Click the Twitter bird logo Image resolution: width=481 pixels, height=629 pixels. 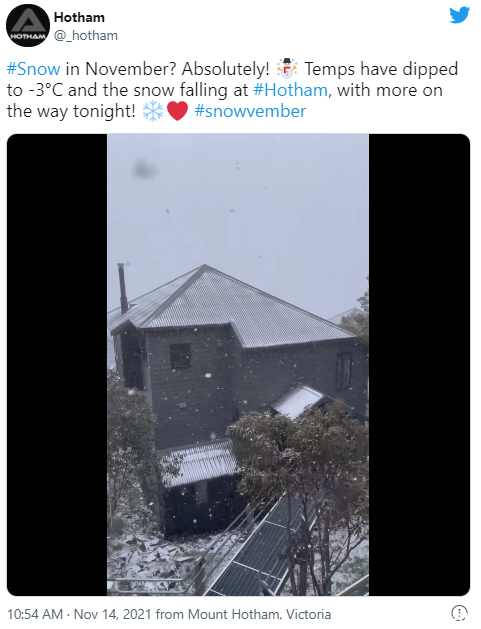(x=459, y=15)
